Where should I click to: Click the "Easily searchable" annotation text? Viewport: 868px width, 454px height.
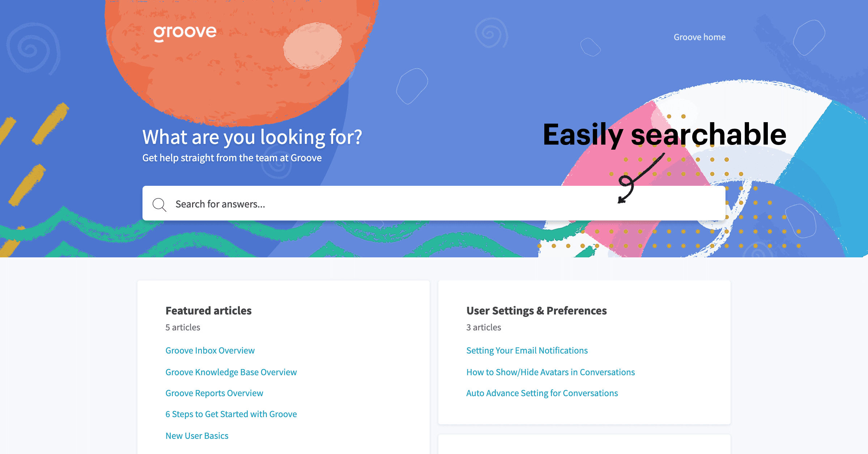tap(664, 134)
